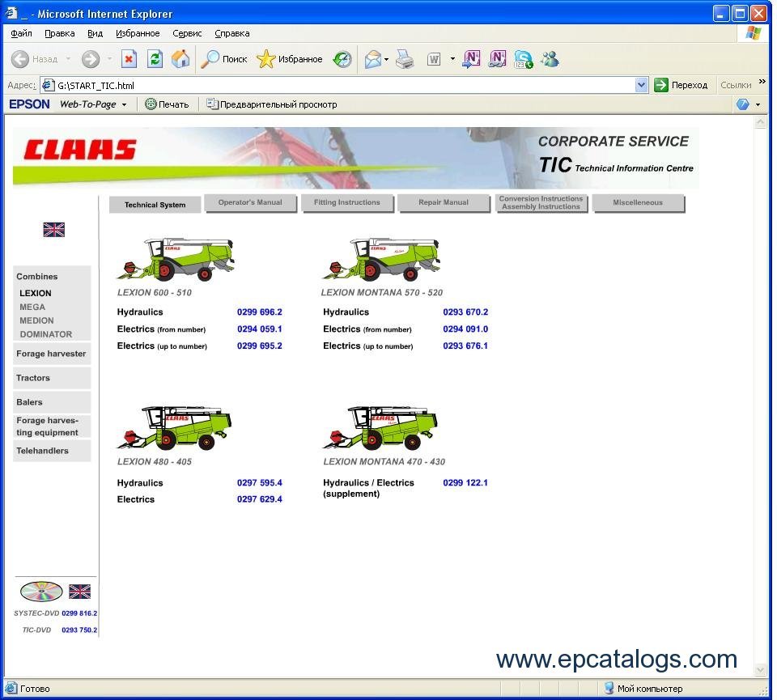Click the LEXION MONTANA 470 - 430 image
Screen dimensions: 777x700
pos(381,427)
